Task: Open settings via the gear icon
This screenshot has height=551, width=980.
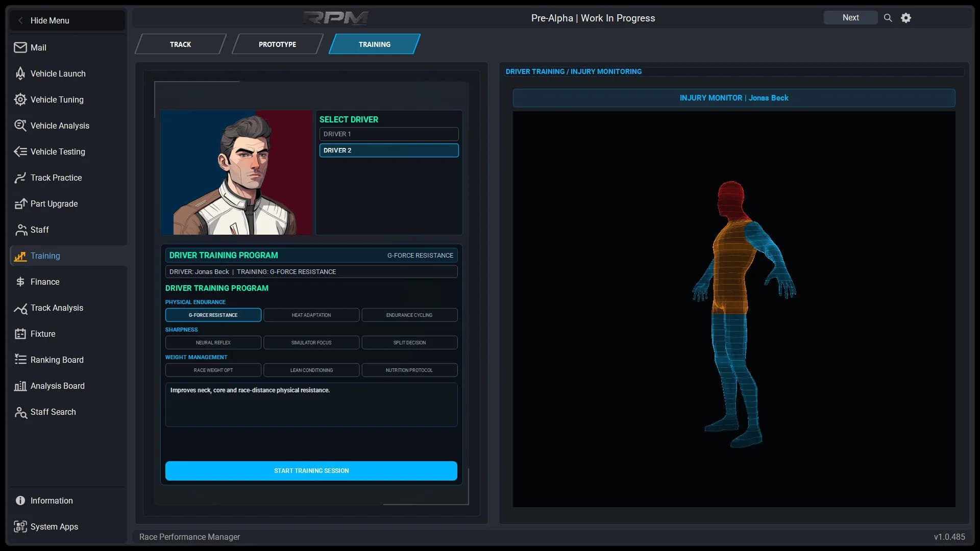Action: point(906,18)
